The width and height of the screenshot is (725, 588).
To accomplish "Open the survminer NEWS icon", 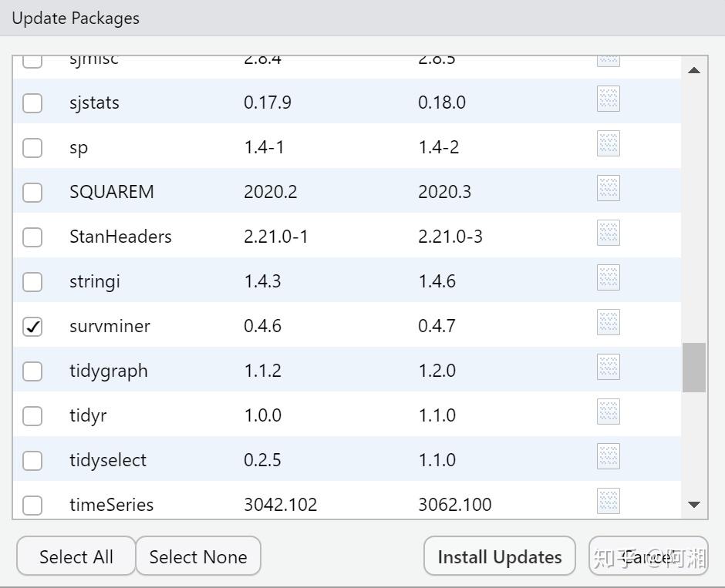I will click(x=608, y=323).
